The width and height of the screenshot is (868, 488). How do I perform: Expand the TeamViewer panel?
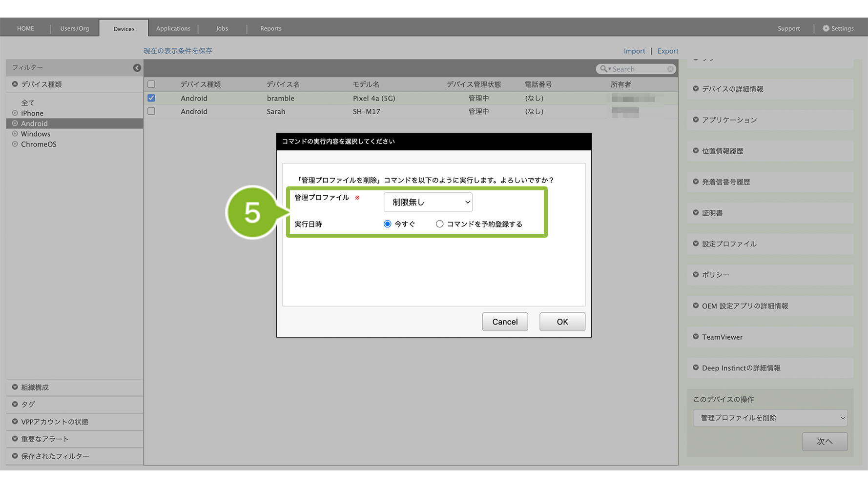tap(770, 337)
